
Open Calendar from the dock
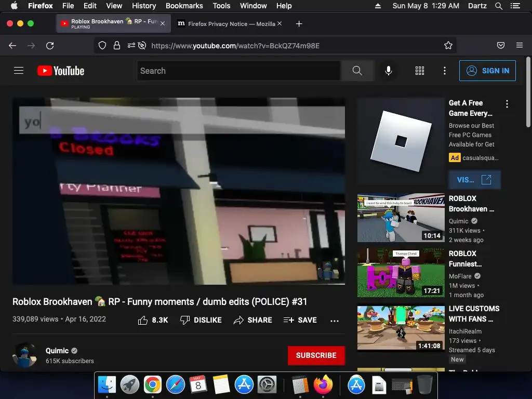pyautogui.click(x=198, y=384)
